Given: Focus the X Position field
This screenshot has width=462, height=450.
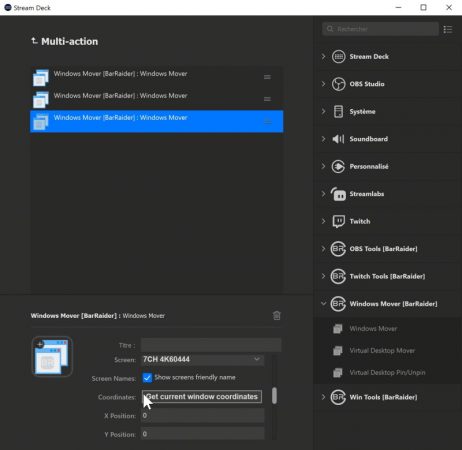Looking at the screenshot, I should [x=203, y=416].
